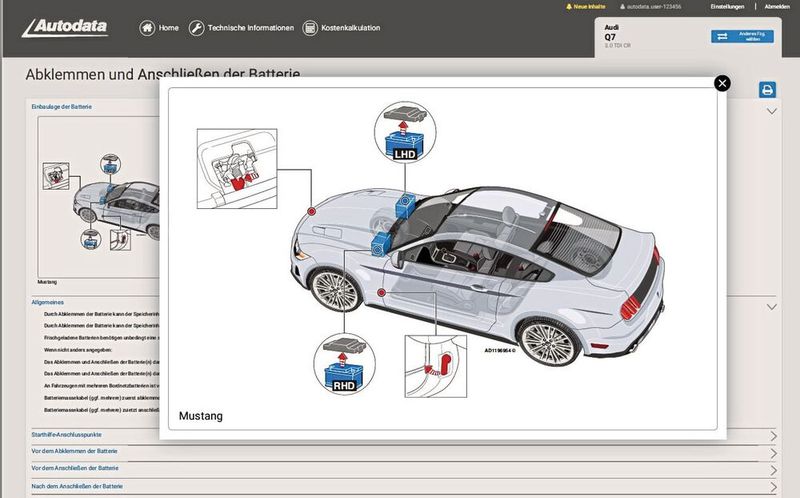Open the Kostenkalkulation menu
Screen dimensions: 800x498
pos(351,28)
